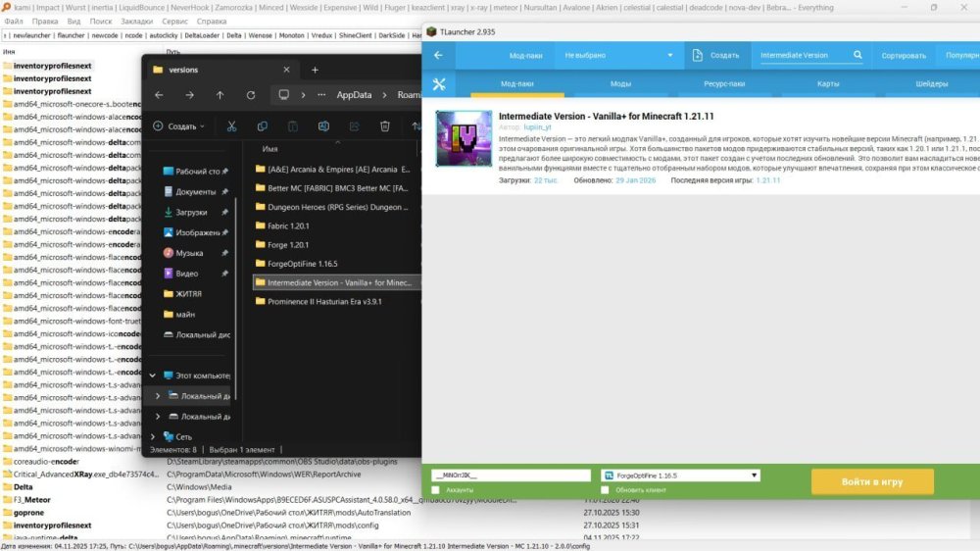Go back in the versions Explorer window

[159, 95]
